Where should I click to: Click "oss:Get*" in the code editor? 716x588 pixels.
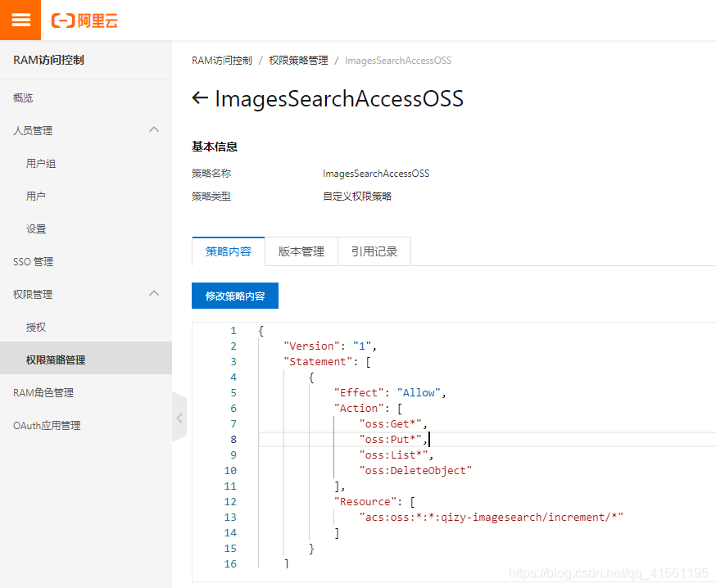pos(390,424)
